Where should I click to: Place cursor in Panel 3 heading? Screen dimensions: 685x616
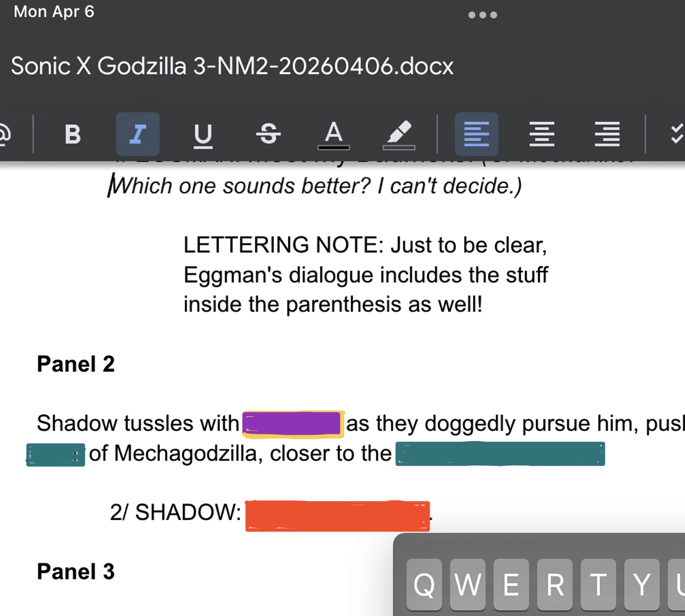[x=76, y=572]
